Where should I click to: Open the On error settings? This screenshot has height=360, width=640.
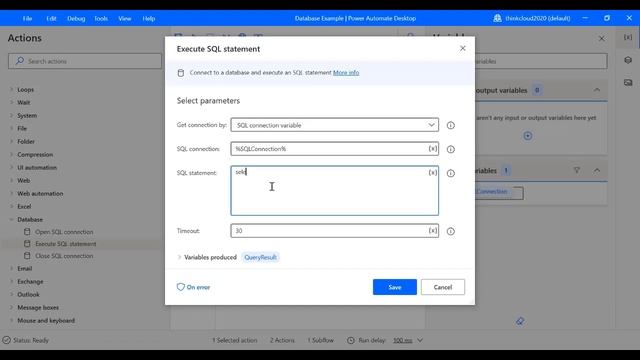click(193, 287)
